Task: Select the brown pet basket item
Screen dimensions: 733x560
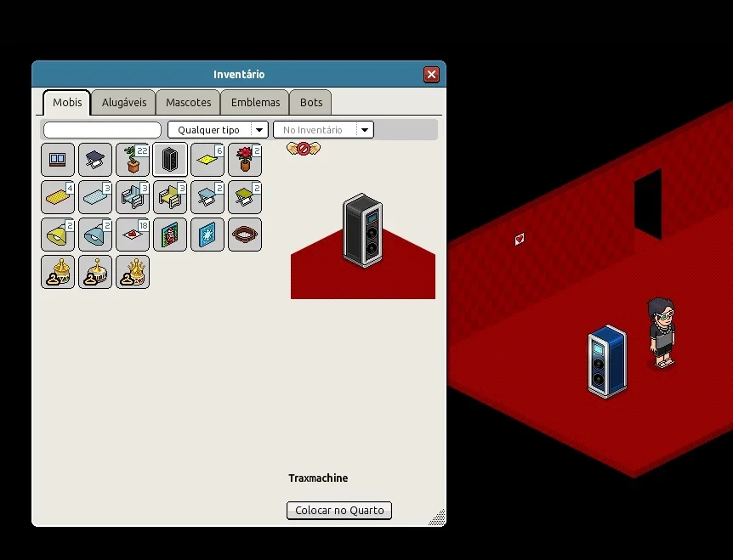Action: 245,235
